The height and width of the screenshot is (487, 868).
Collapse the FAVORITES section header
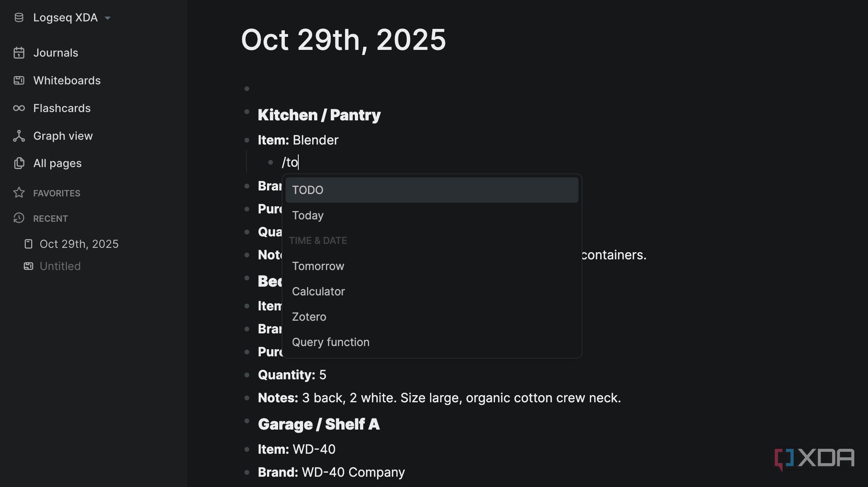(x=57, y=193)
